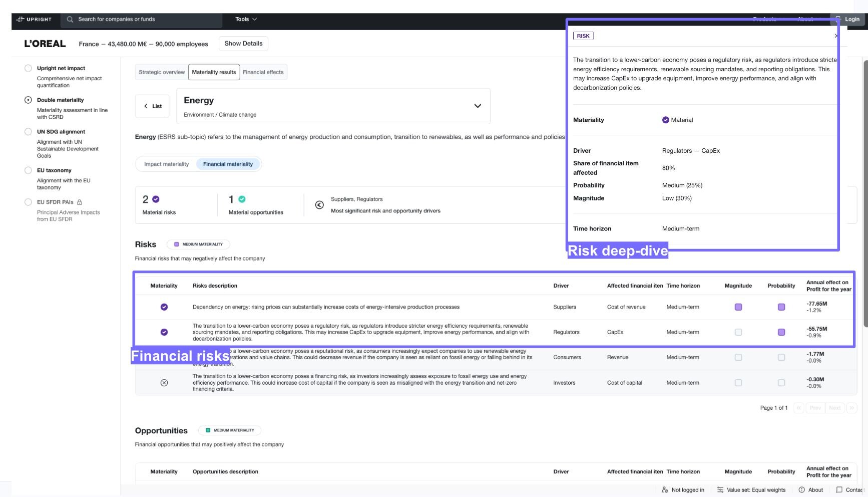Click the L'OREAL company name heading
868x497 pixels.
click(x=45, y=44)
